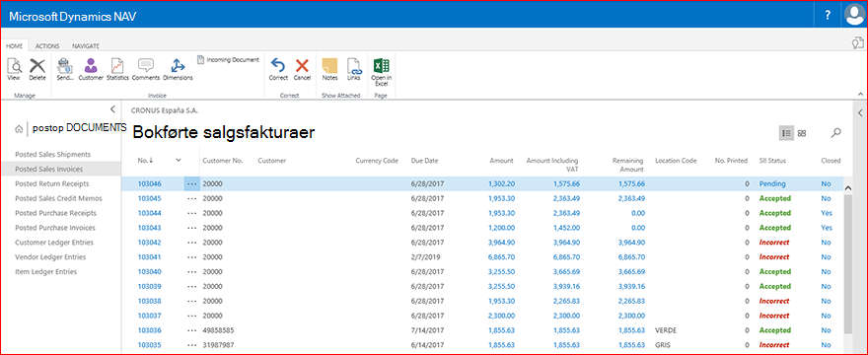Open invoice number 103038 link
The height and width of the screenshot is (355, 868).
pos(150,302)
